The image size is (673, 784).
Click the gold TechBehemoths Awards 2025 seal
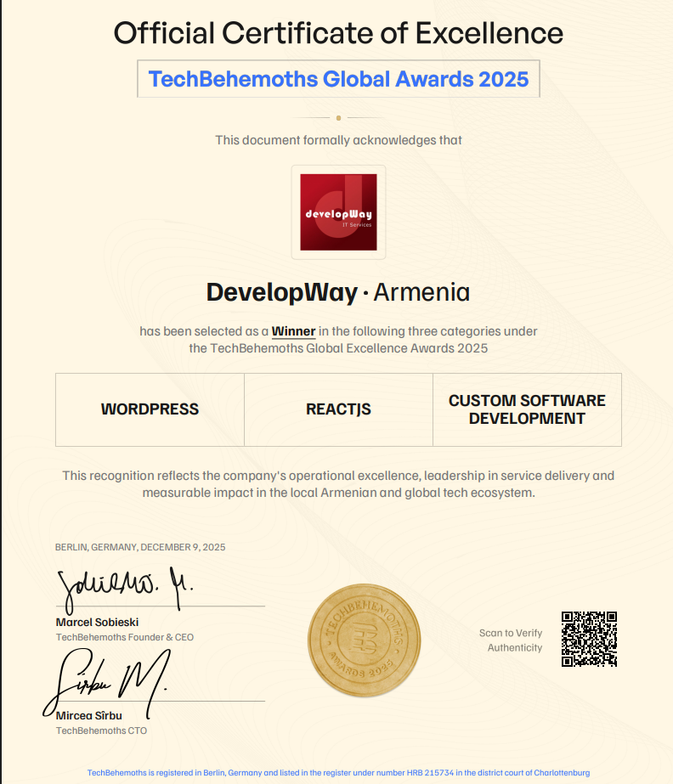pyautogui.click(x=364, y=640)
